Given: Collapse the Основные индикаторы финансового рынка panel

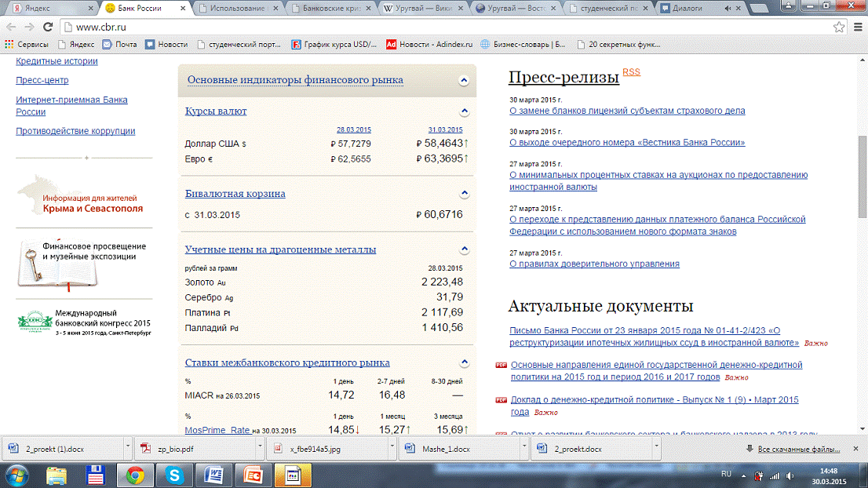Looking at the screenshot, I should 464,80.
